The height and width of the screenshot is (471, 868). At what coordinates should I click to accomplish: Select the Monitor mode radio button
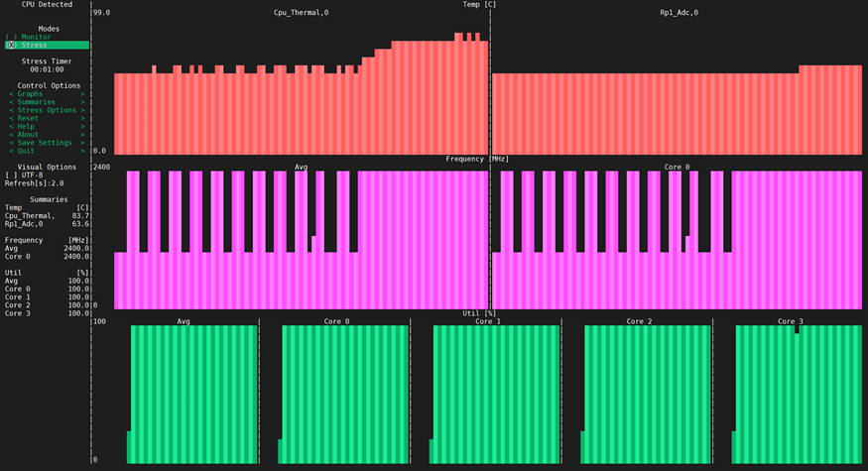click(30, 37)
